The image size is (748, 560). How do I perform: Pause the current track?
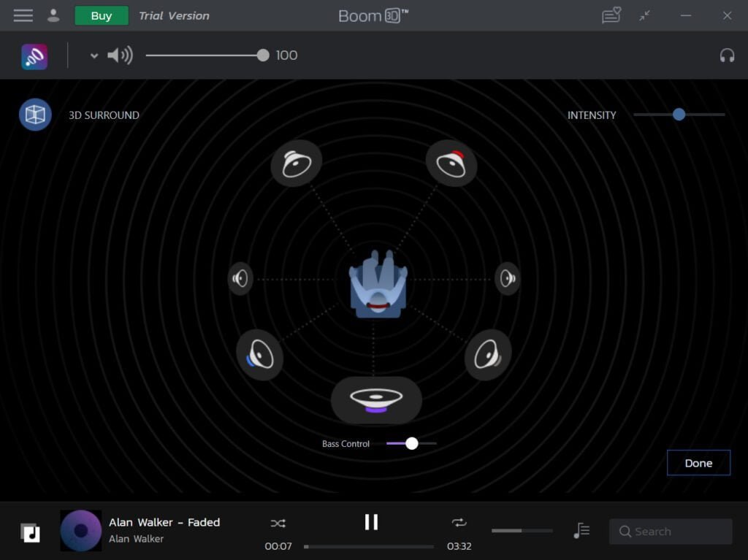click(x=371, y=522)
